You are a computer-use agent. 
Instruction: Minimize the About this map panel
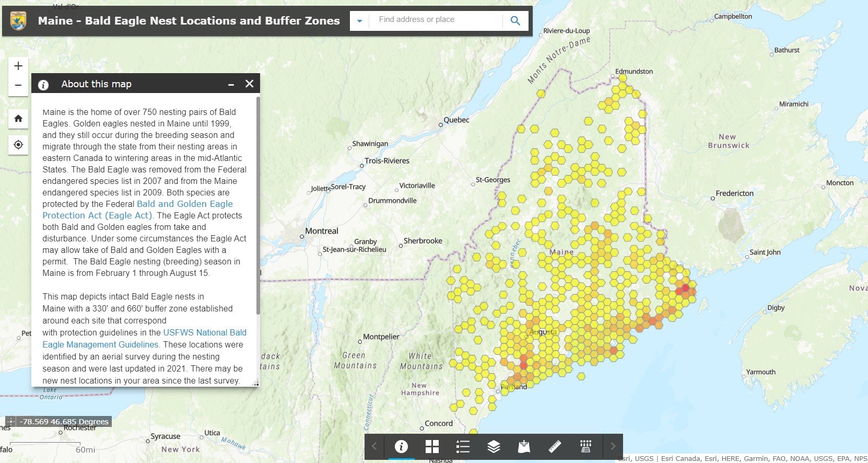tap(231, 84)
